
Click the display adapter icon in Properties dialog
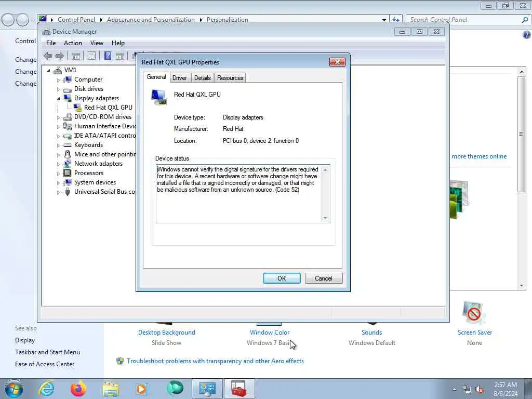tap(159, 97)
